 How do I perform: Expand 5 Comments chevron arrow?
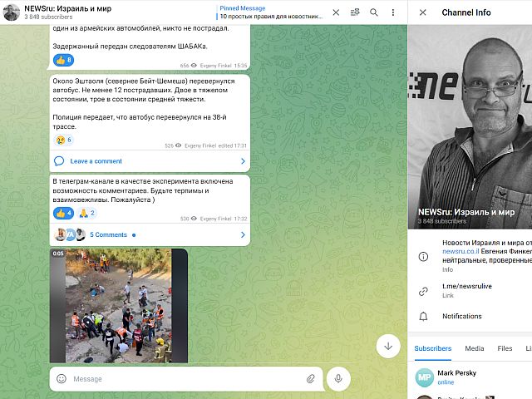click(243, 234)
